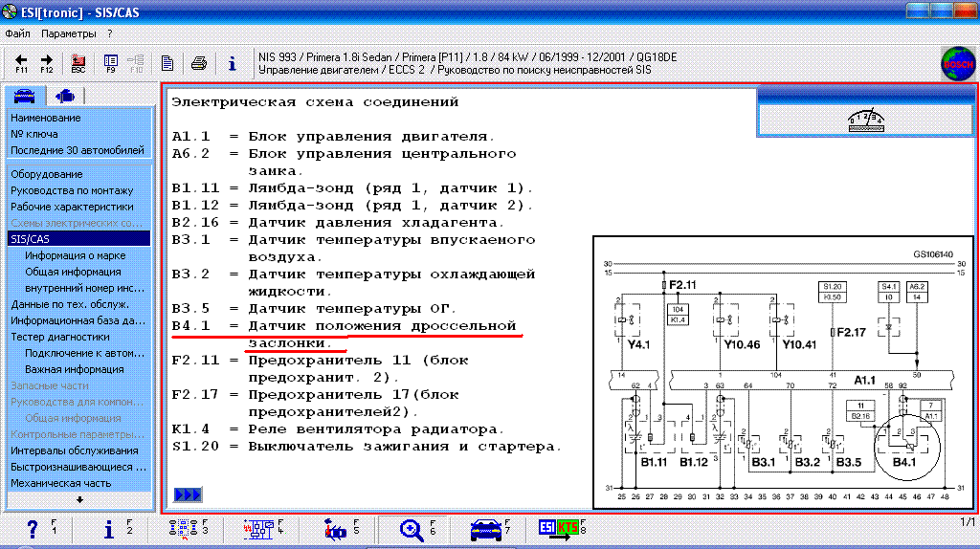Open the multimeter measurement icon
The width and height of the screenshot is (980, 549).
(865, 120)
